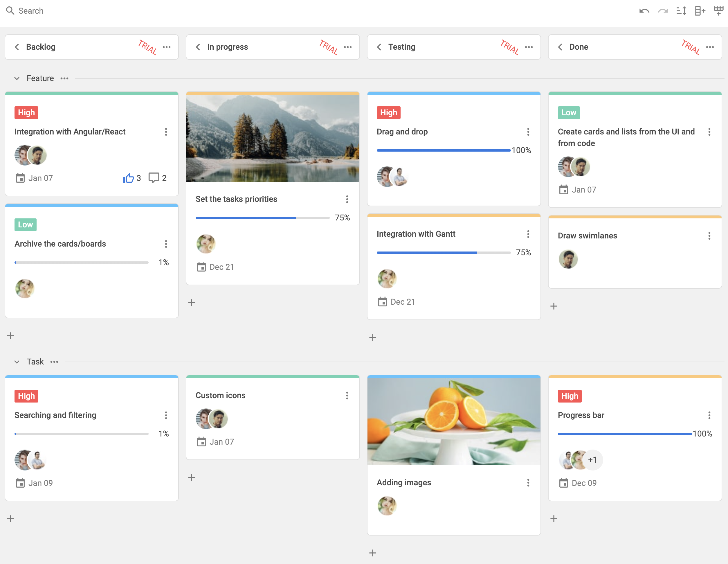
Task: Click the Set the tasks priorities progress bar
Action: point(262,218)
